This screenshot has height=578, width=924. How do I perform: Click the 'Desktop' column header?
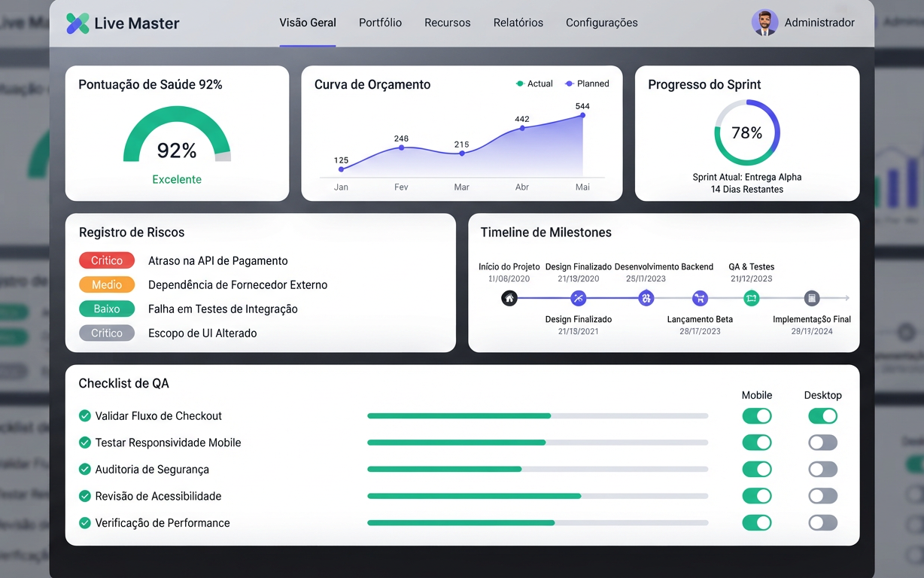click(823, 395)
